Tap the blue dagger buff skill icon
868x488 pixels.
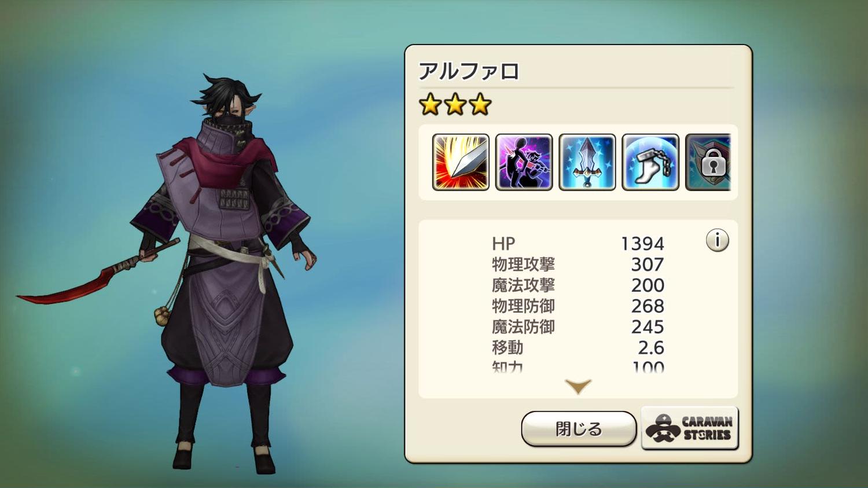point(587,162)
